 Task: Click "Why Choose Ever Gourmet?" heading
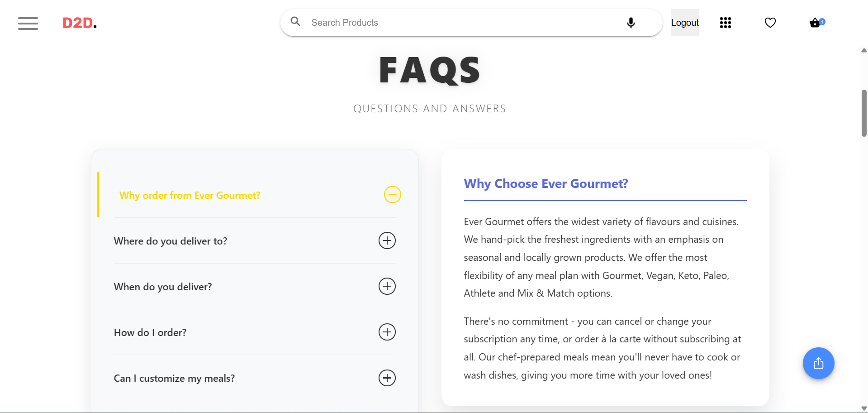click(546, 183)
